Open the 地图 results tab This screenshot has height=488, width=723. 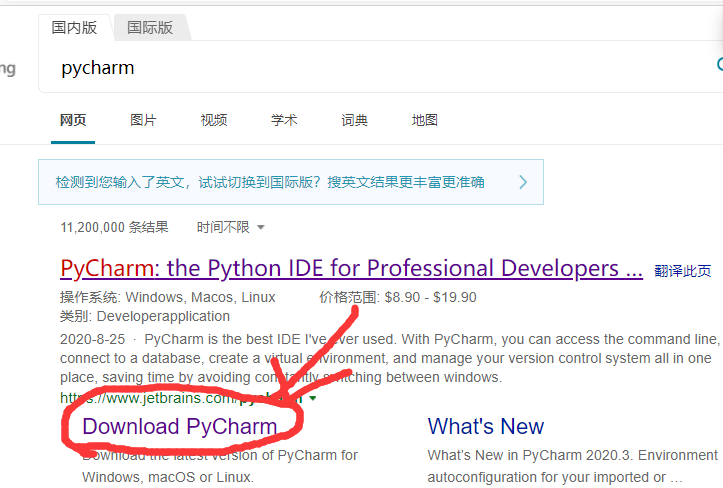[424, 120]
